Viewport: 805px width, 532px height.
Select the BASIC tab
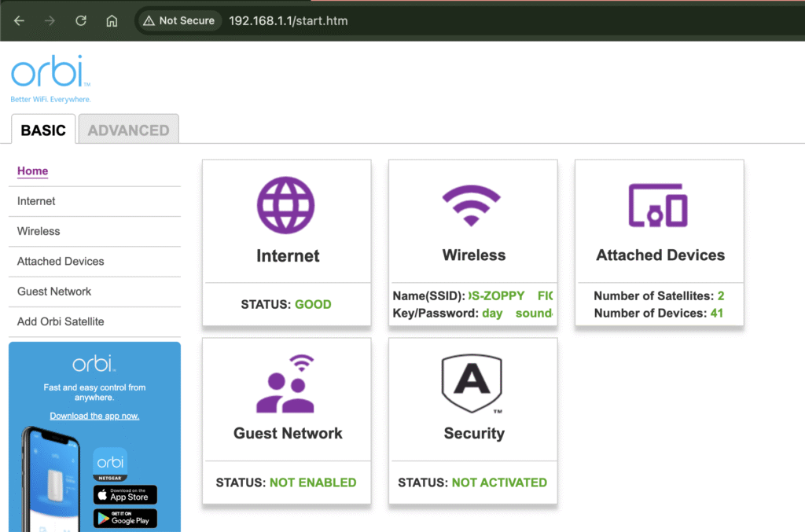click(x=43, y=130)
